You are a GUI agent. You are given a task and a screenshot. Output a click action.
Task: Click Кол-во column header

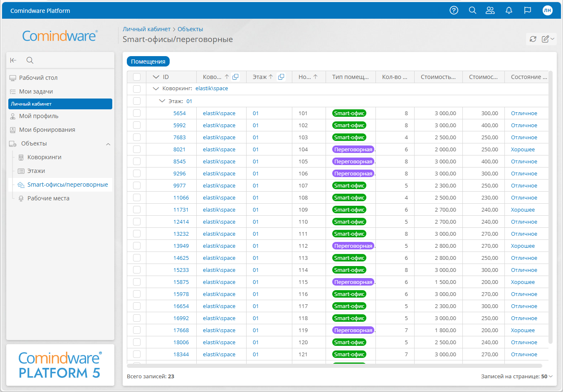(395, 77)
